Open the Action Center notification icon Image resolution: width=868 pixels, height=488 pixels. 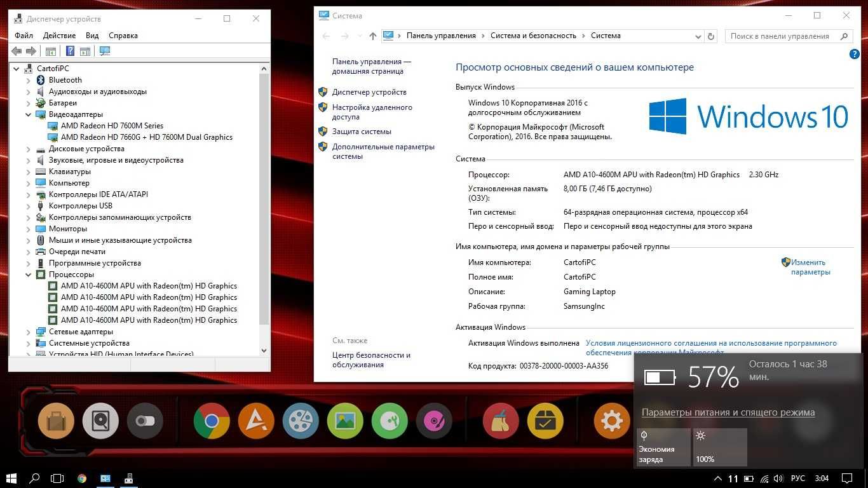pyautogui.click(x=846, y=478)
